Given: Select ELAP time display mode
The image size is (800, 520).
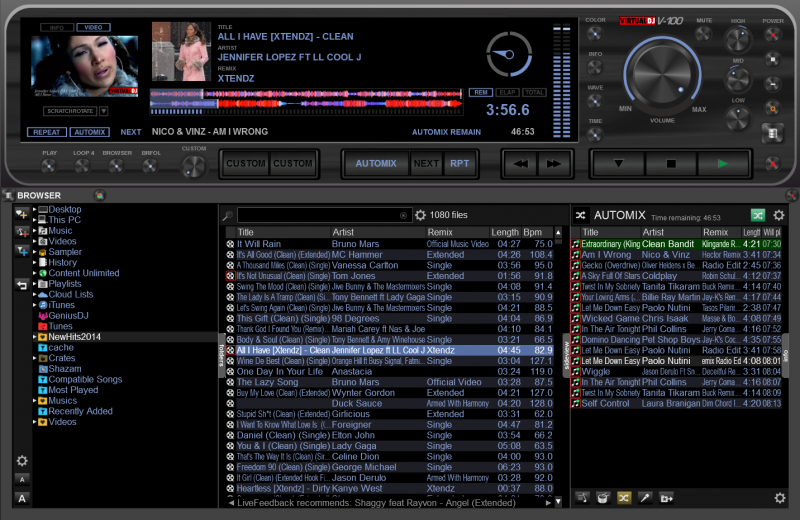Looking at the screenshot, I should click(507, 92).
